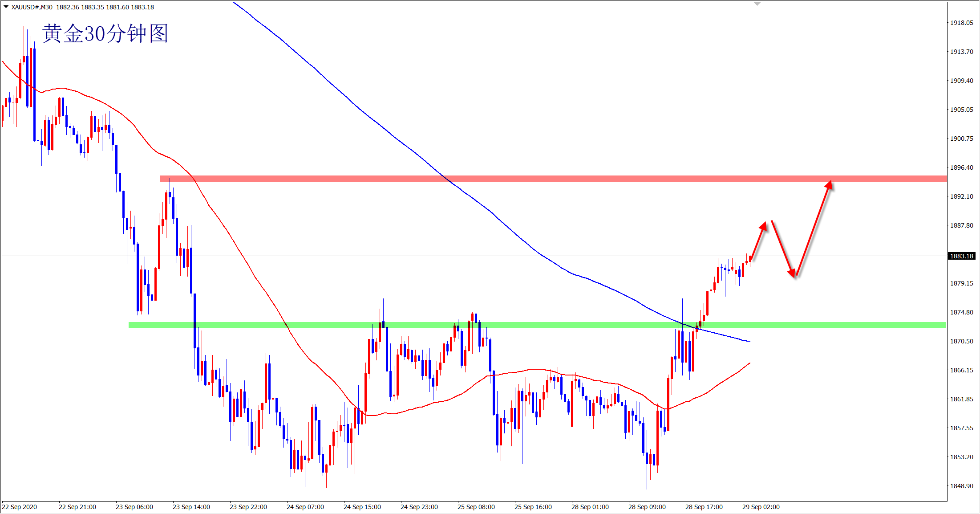Click the current price tag 1883.18
The image size is (980, 514).
pyautogui.click(x=962, y=256)
